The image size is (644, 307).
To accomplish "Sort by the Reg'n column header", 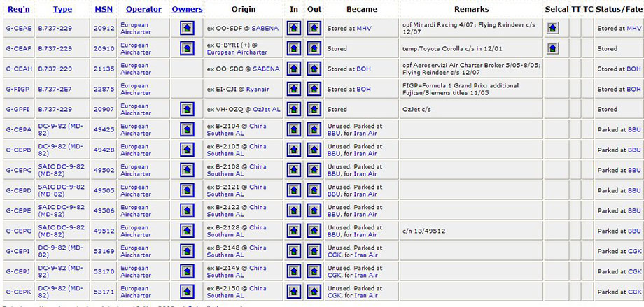I will 18,10.
